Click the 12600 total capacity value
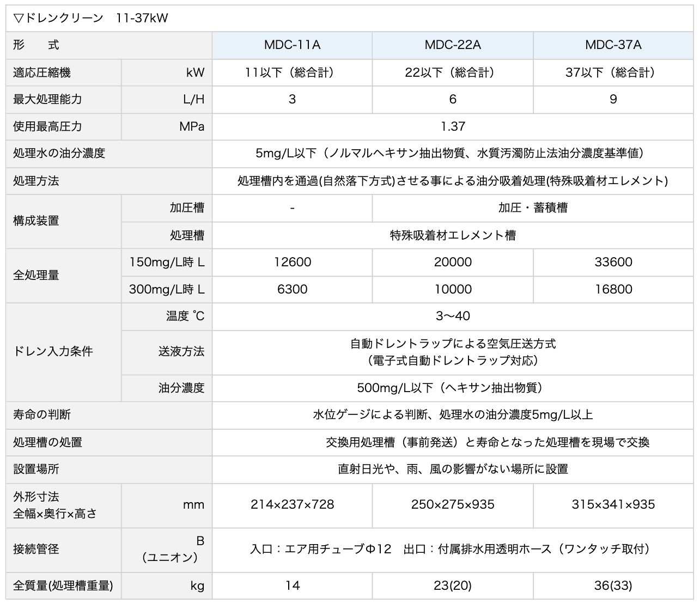The height and width of the screenshot is (604, 700). [292, 263]
